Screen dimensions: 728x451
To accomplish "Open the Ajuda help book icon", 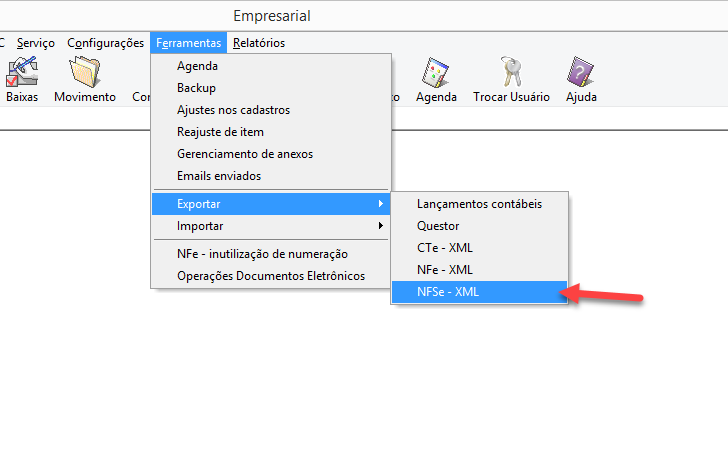I will click(x=581, y=75).
